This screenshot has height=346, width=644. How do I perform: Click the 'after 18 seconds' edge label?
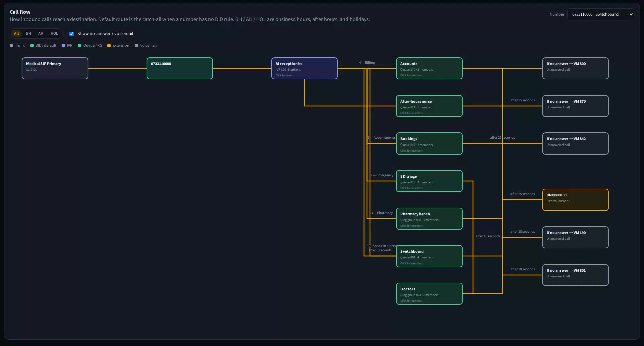click(523, 232)
